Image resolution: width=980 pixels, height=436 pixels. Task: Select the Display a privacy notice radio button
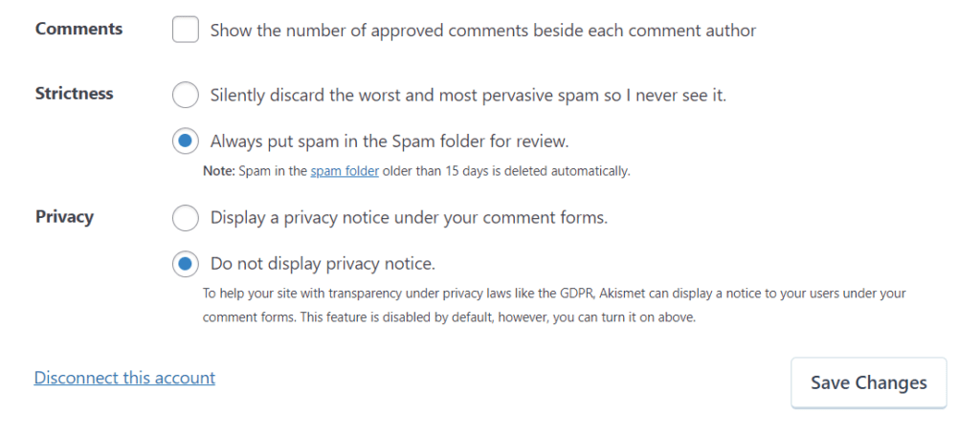point(186,218)
